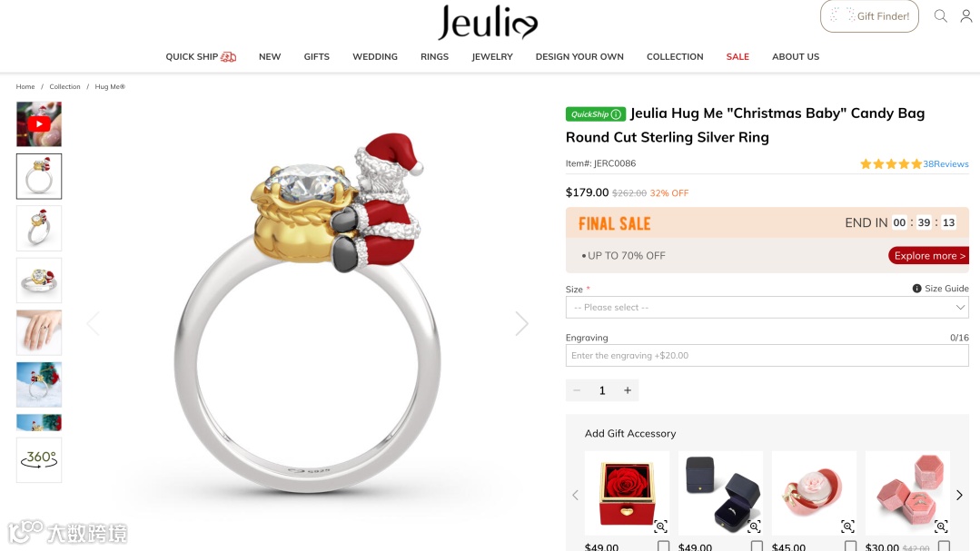Open the RINGS menu
The width and height of the screenshot is (980, 551).
click(x=434, y=57)
